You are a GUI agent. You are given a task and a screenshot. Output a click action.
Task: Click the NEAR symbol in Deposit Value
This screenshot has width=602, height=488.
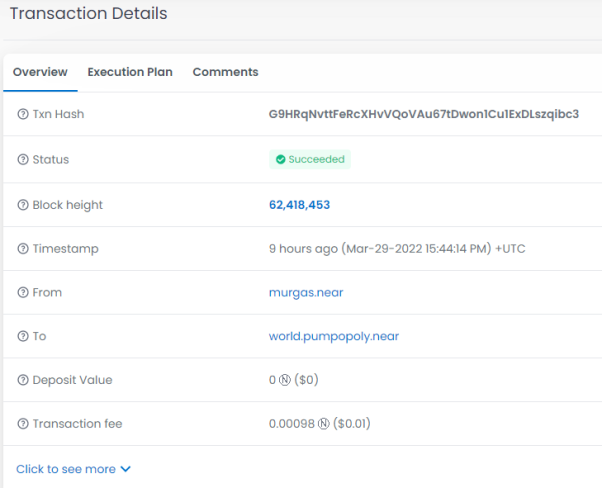pos(284,380)
